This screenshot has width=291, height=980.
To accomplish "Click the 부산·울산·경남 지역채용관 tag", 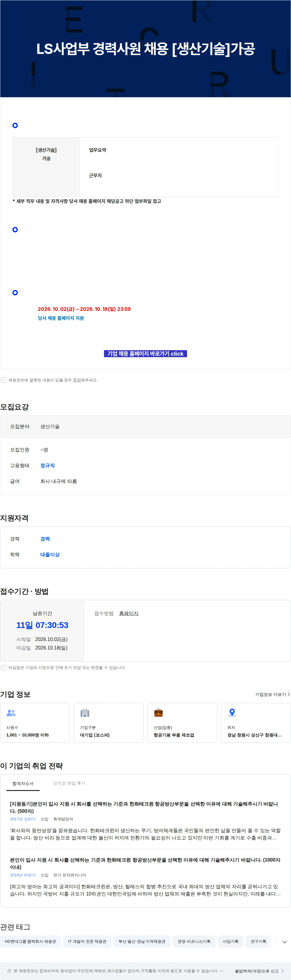I will (x=142, y=942).
